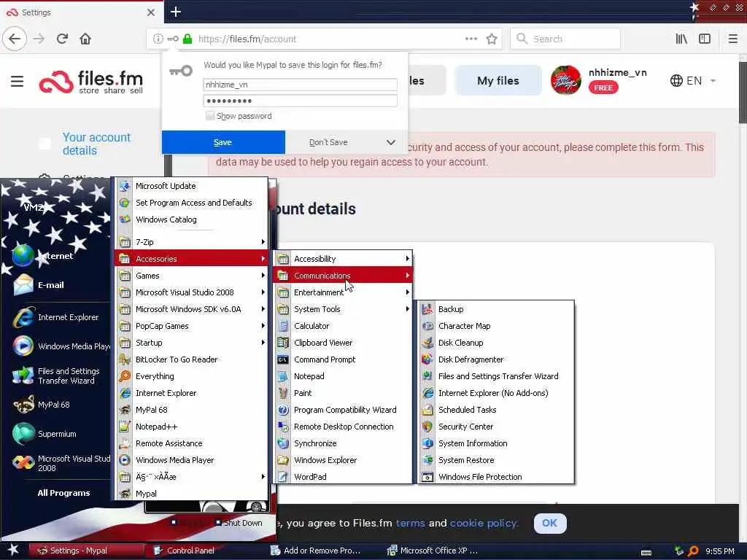
Task: Reload the page with the refresh icon
Action: click(x=62, y=39)
